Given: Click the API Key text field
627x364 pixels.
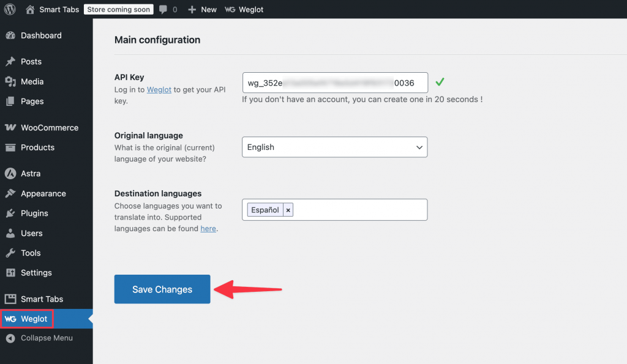Looking at the screenshot, I should coord(335,83).
